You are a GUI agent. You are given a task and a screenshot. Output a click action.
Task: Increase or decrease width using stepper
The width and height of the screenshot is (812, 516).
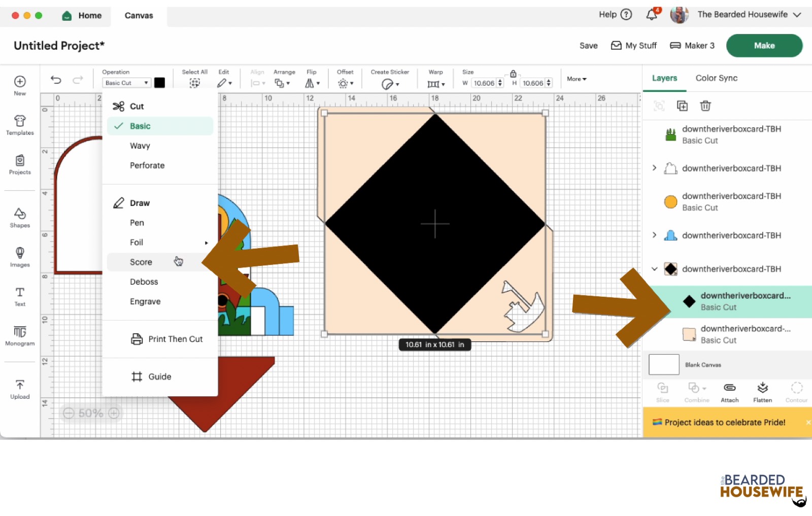(500, 83)
